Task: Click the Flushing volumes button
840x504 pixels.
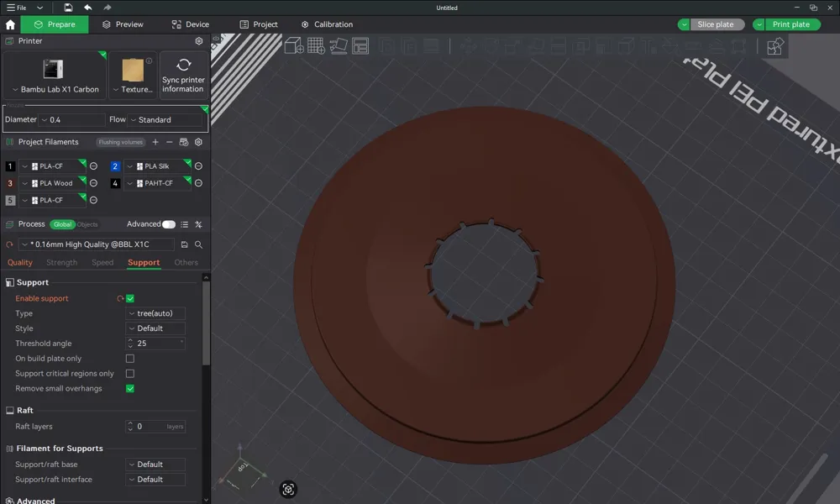Action: [x=120, y=142]
